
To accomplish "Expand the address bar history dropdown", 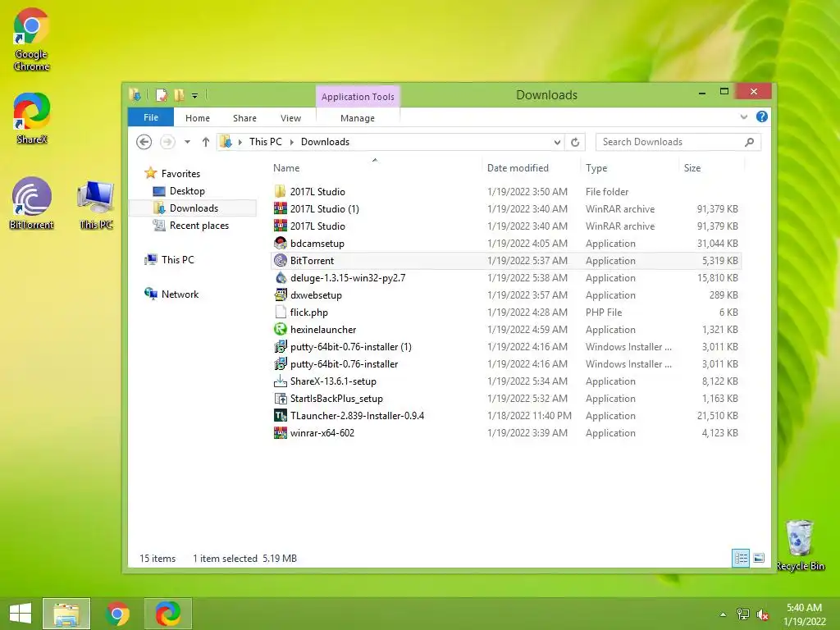I will coord(557,142).
